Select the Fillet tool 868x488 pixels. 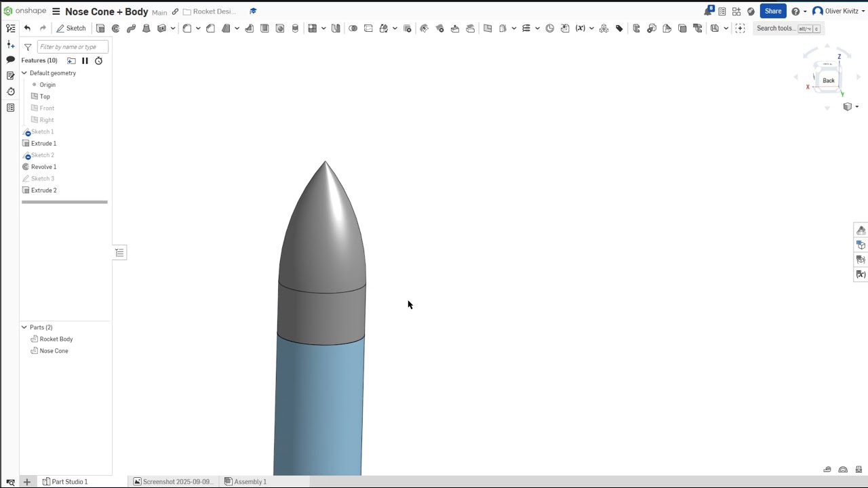pos(186,28)
